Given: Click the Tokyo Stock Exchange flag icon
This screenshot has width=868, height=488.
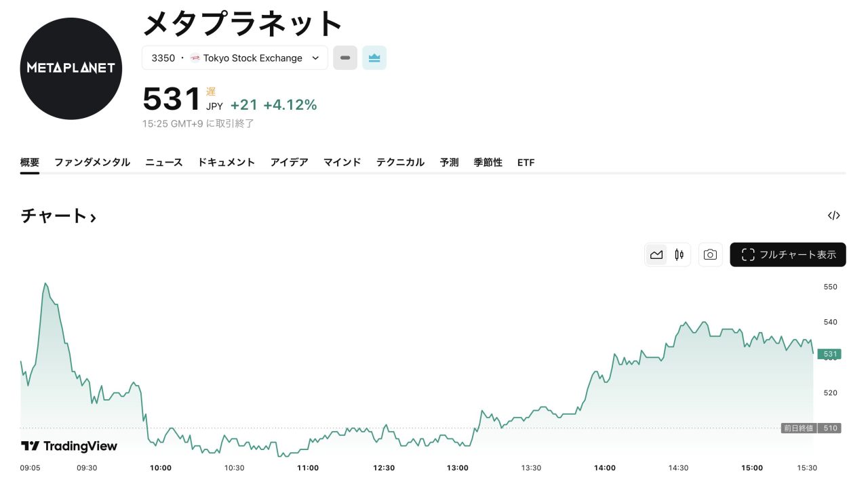Looking at the screenshot, I should [195, 58].
